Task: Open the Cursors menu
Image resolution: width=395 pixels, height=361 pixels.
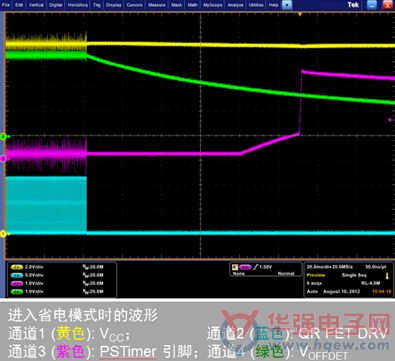Action: pos(134,5)
